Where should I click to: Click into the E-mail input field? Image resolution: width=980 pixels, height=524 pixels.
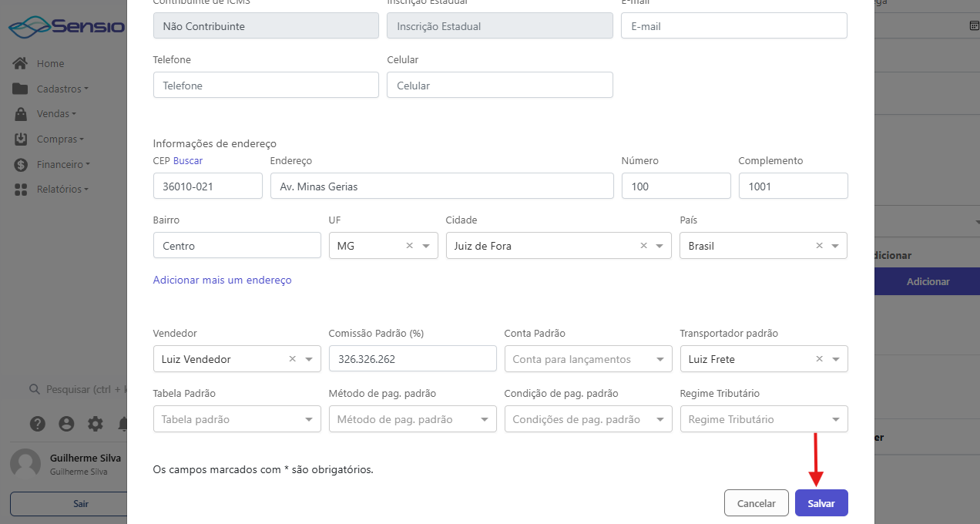click(x=733, y=26)
